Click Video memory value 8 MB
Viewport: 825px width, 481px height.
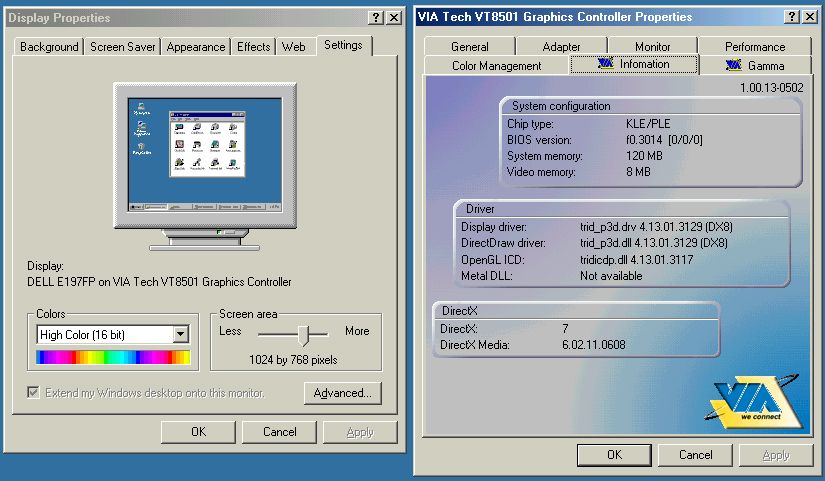click(x=638, y=172)
